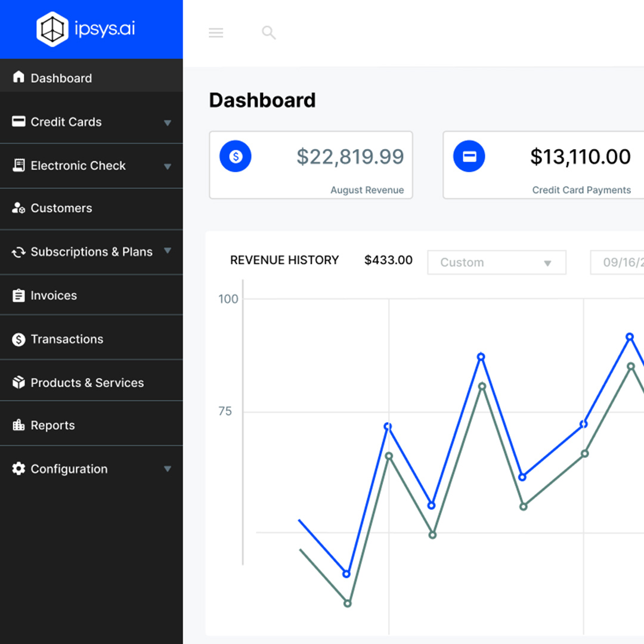Image resolution: width=644 pixels, height=644 pixels.
Task: Click the Dashboard page heading
Action: point(262,100)
